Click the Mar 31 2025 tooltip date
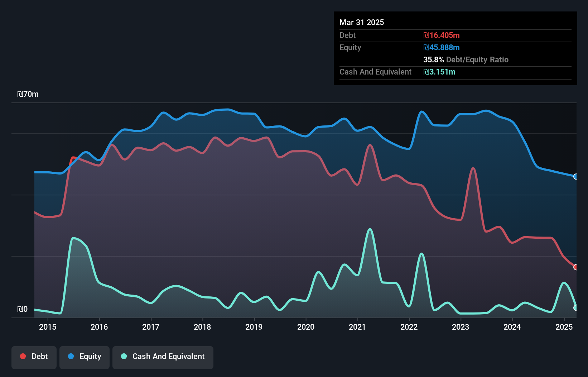Image resolution: width=588 pixels, height=377 pixels. [362, 22]
